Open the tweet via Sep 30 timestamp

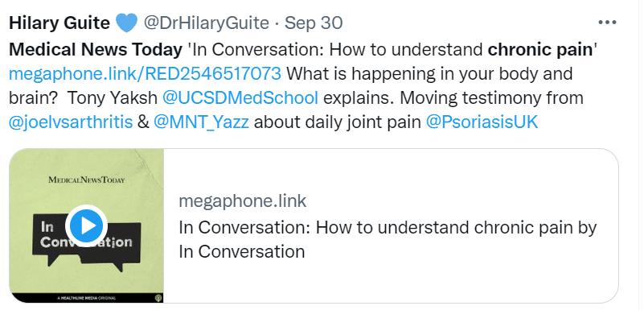point(314,23)
